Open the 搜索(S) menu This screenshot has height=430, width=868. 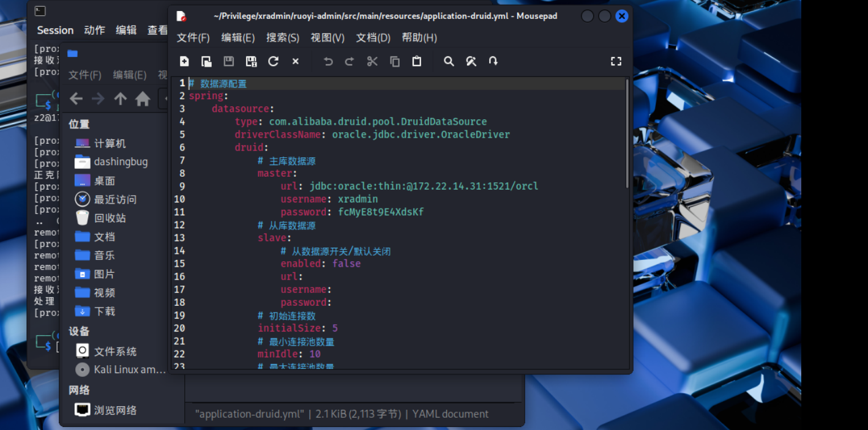(282, 38)
